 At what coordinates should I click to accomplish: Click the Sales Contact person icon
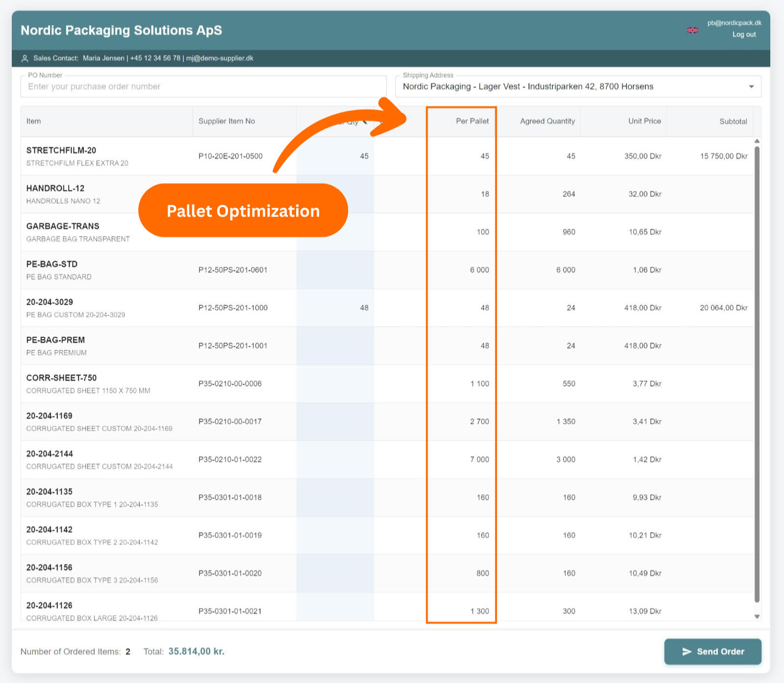[25, 59]
